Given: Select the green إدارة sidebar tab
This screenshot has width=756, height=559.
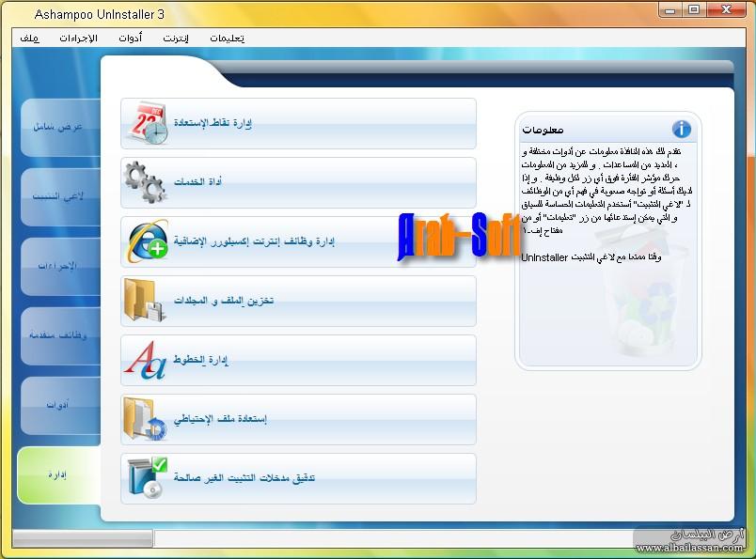Looking at the screenshot, I should 59,475.
